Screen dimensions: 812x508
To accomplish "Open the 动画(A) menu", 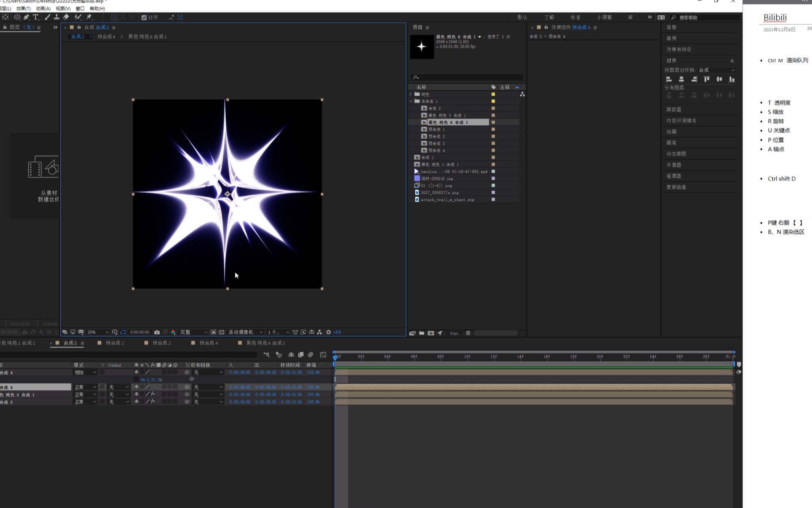I will [43, 9].
